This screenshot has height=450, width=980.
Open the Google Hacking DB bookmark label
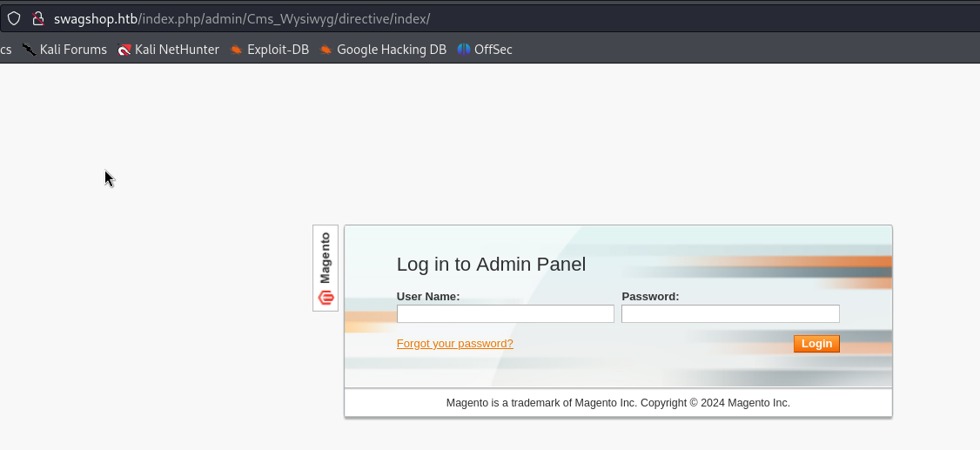coord(391,50)
